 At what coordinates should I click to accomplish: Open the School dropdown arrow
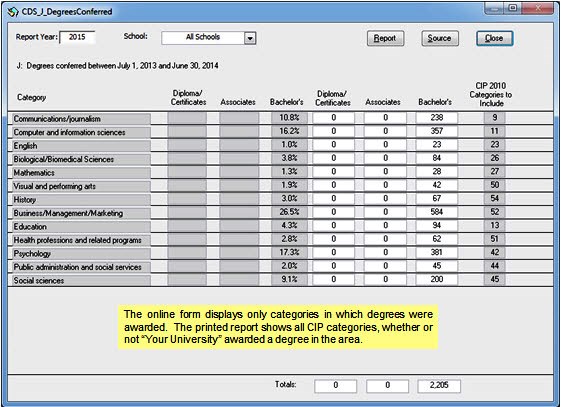pos(250,38)
